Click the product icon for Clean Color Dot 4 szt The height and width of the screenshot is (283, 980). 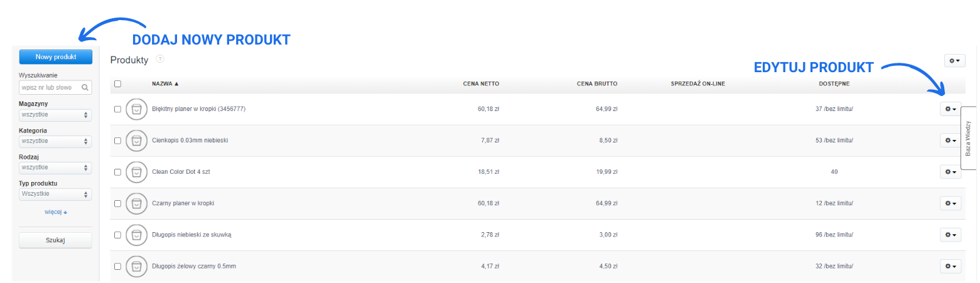pos(136,172)
